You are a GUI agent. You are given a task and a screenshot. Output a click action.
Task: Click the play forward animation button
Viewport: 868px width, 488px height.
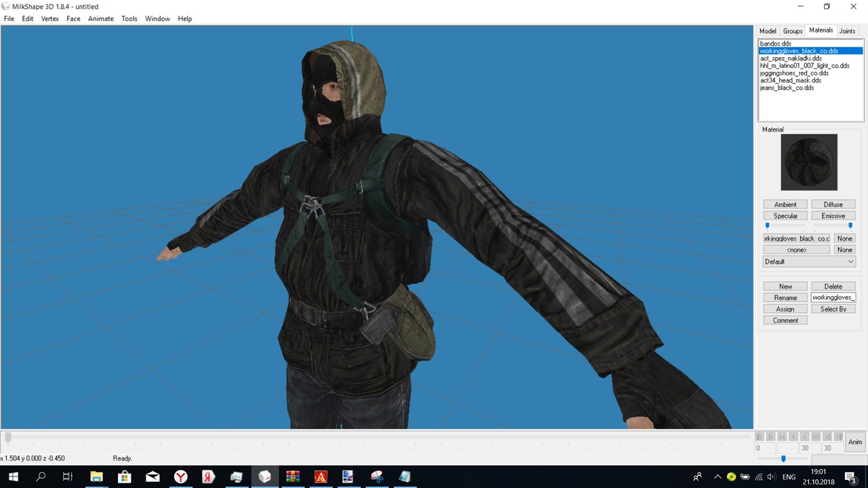816,436
